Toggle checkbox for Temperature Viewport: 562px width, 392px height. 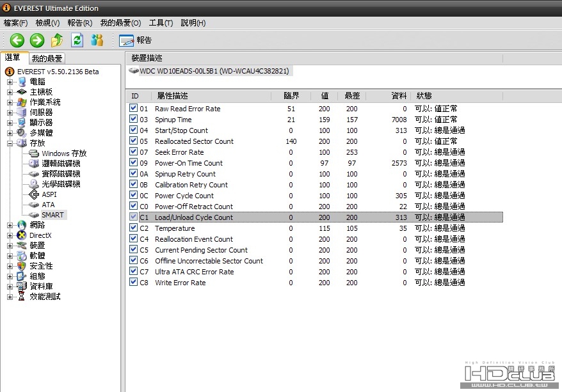[x=134, y=228]
